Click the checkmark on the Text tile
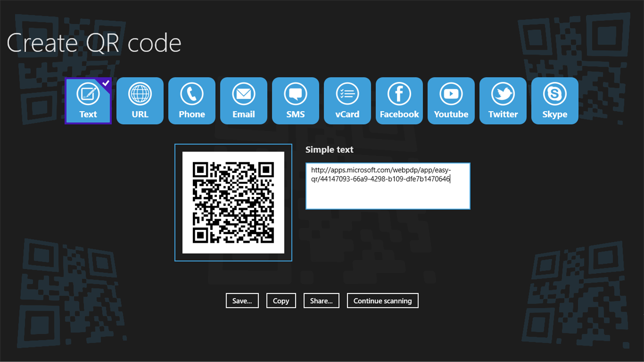644x362 pixels. 105,83
